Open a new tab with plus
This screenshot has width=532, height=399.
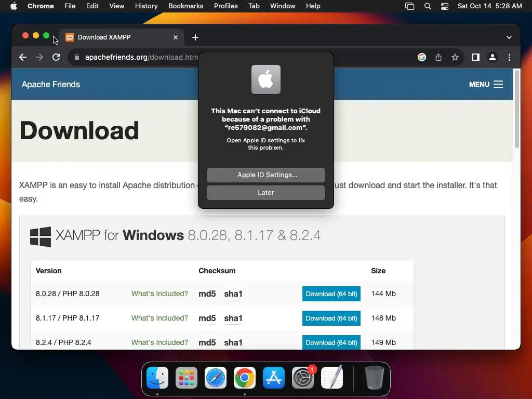click(x=195, y=37)
